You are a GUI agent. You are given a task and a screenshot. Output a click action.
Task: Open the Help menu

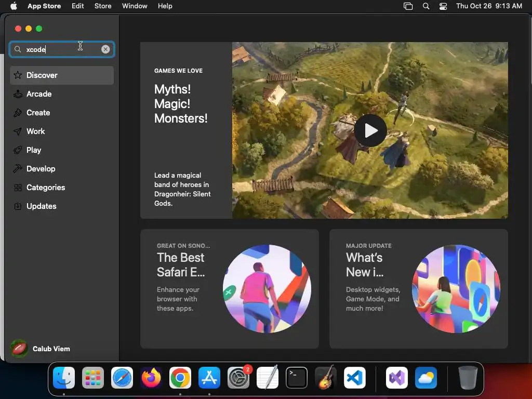pos(165,6)
